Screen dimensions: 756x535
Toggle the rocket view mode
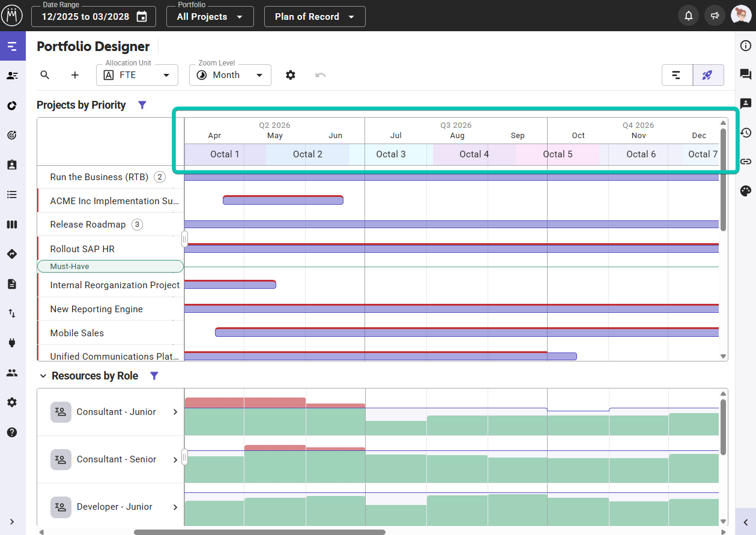707,75
